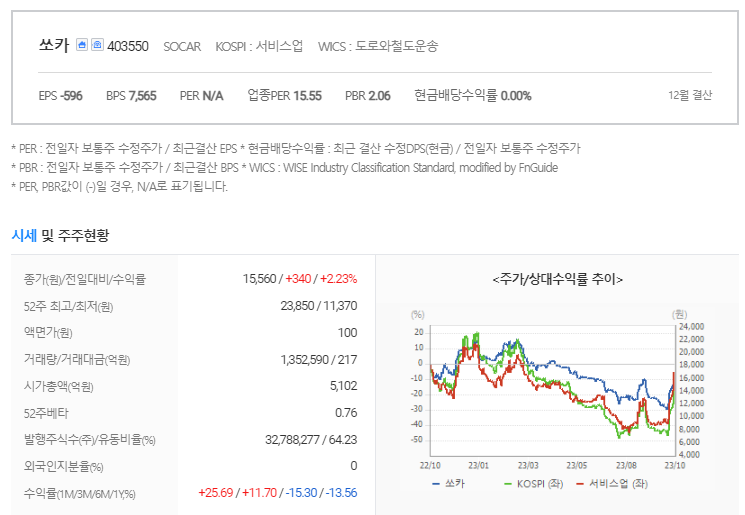
Task: Select the company name 쏘카 heading
Action: point(54,45)
